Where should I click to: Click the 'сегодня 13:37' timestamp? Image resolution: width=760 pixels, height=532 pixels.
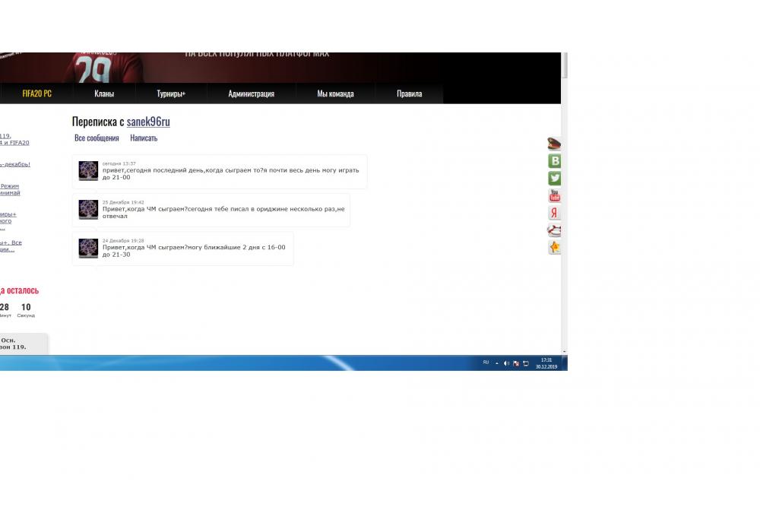(x=119, y=163)
